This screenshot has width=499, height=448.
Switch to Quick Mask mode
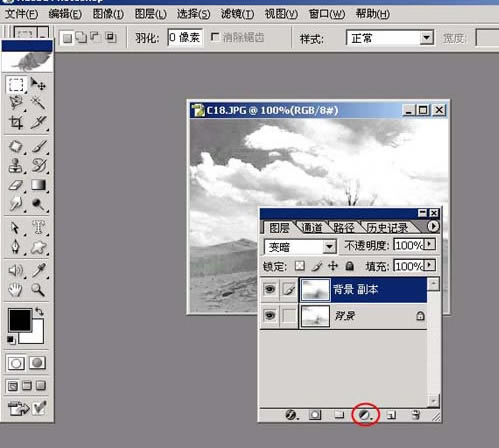(37, 363)
